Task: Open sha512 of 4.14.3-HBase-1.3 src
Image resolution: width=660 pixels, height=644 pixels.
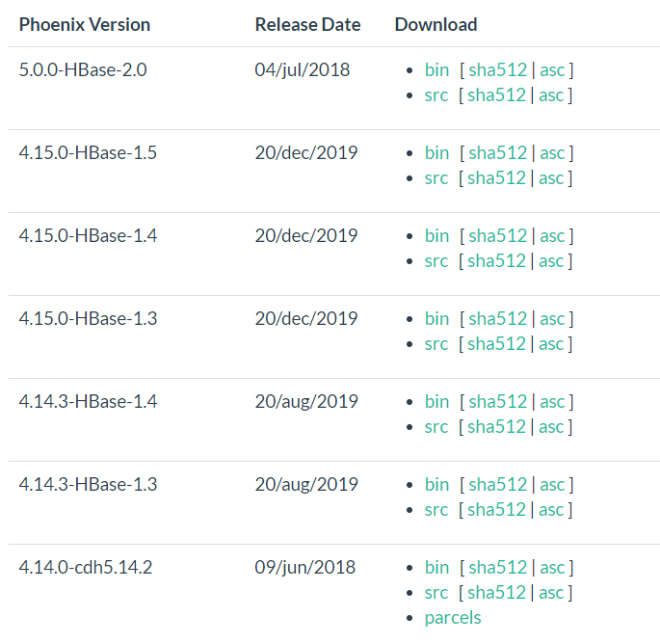Action: (x=496, y=510)
